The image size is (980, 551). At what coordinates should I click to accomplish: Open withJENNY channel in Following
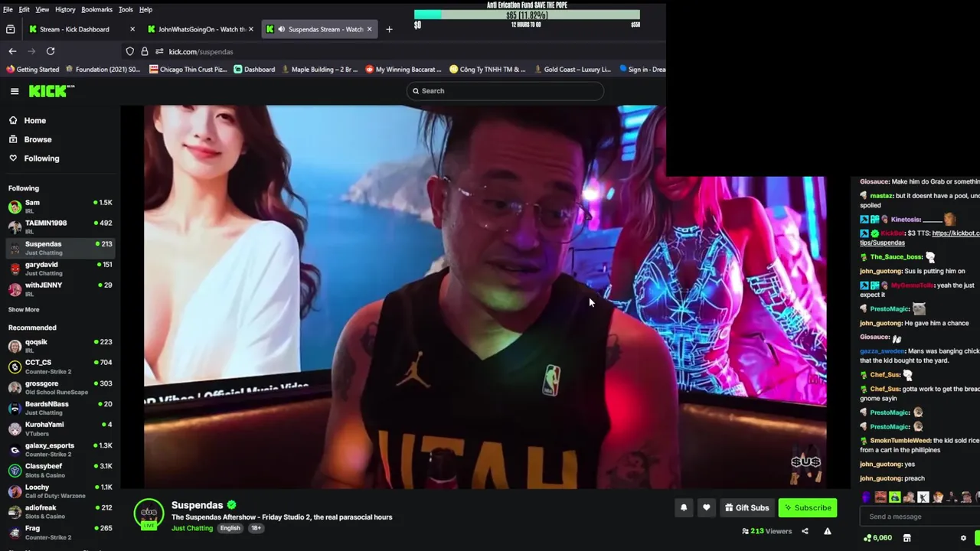[x=60, y=289]
